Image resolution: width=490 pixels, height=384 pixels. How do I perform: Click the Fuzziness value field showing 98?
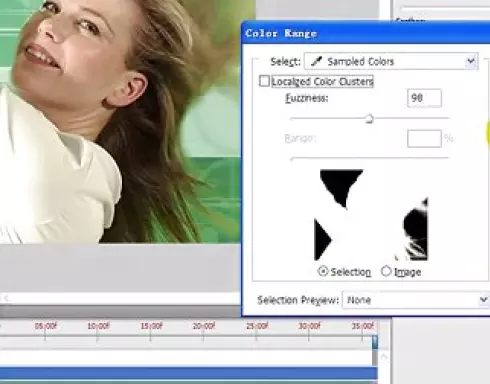[424, 98]
